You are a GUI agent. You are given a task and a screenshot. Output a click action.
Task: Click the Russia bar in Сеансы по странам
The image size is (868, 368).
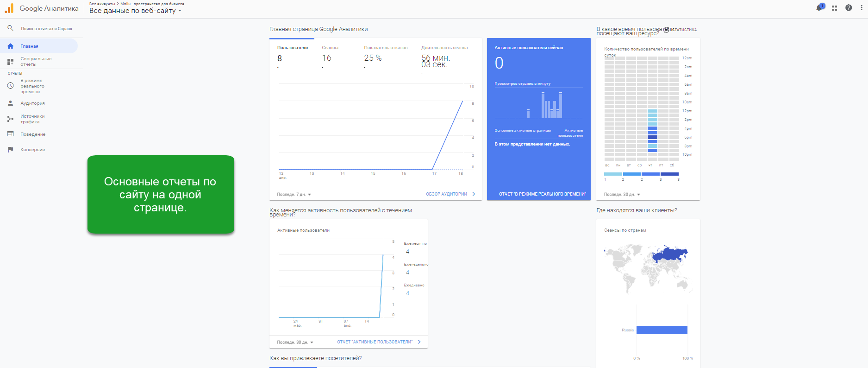pos(662,330)
